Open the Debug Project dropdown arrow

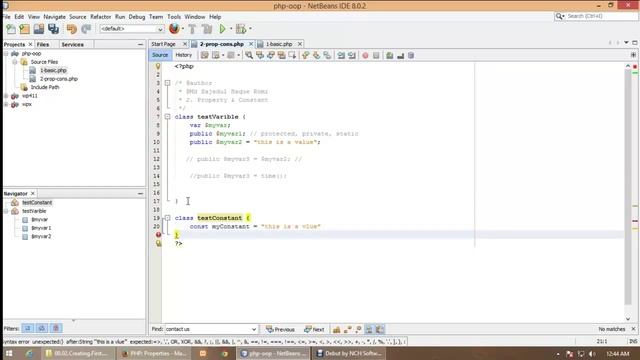tap(250, 29)
